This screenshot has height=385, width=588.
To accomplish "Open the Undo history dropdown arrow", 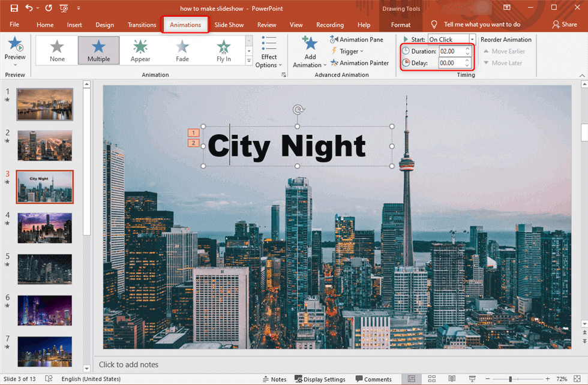I will pos(38,8).
